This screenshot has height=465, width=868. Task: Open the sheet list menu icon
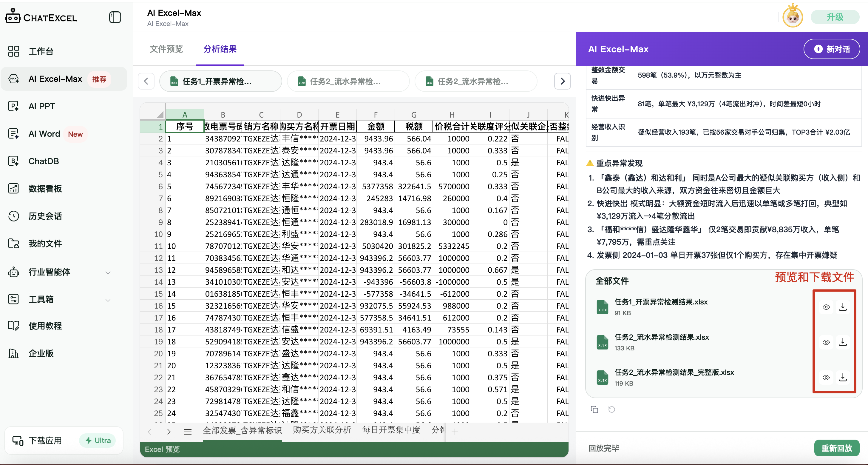[x=188, y=432]
